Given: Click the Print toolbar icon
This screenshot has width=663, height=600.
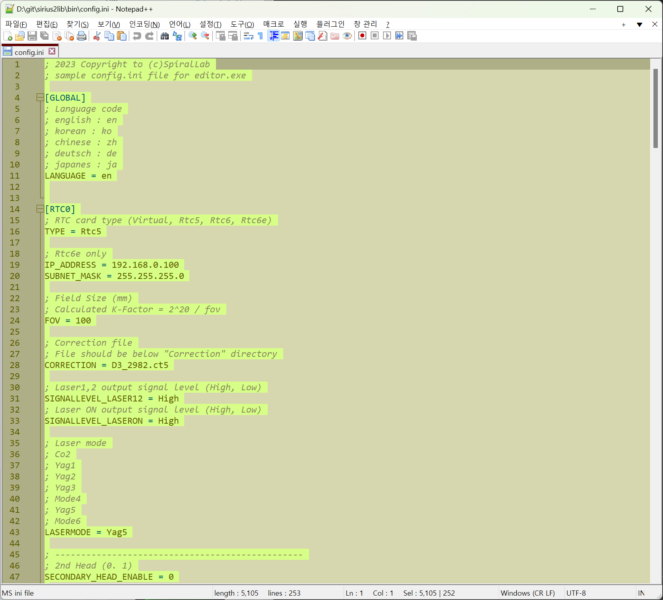Looking at the screenshot, I should 83,36.
